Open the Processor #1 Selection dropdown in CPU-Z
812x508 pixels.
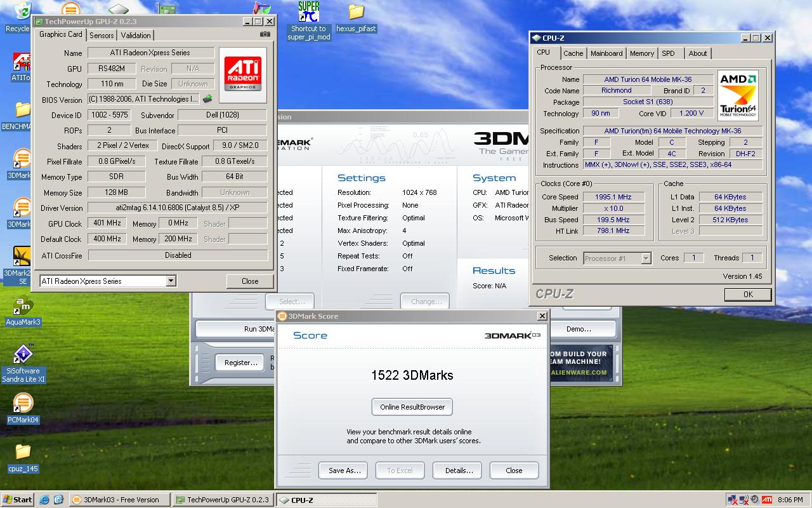coord(646,258)
